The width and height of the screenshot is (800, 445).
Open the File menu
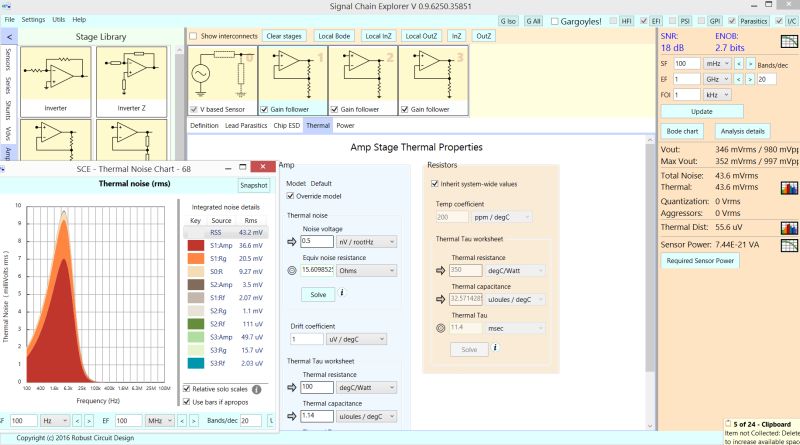(x=10, y=19)
